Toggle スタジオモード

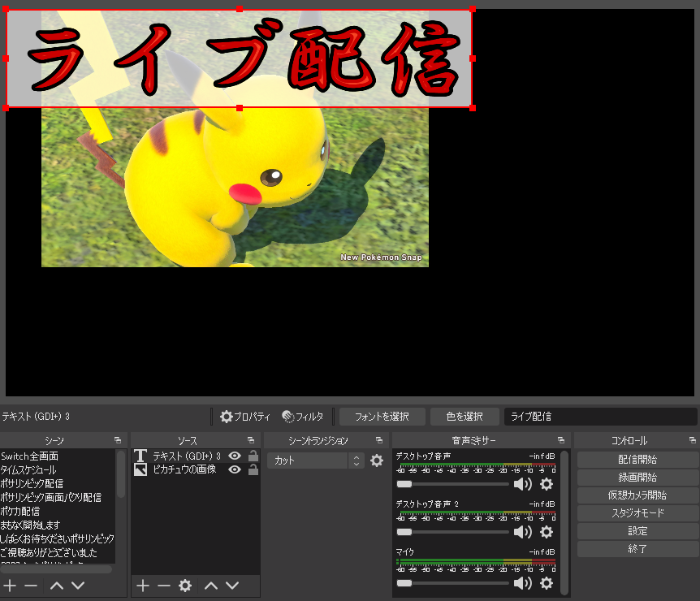637,513
